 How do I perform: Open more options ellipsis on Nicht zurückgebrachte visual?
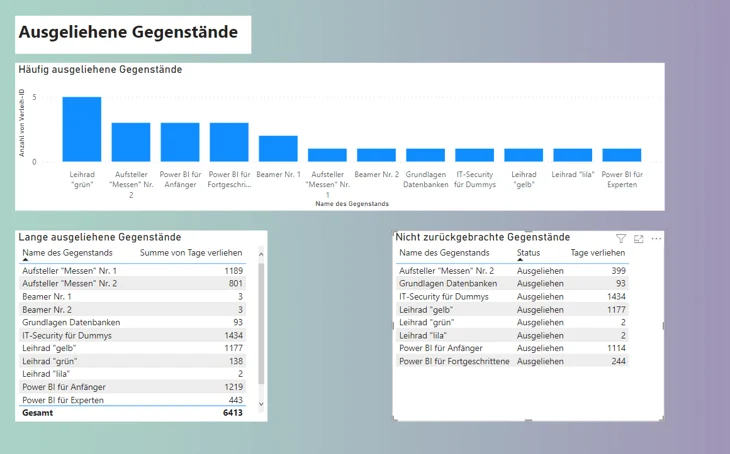(656, 238)
